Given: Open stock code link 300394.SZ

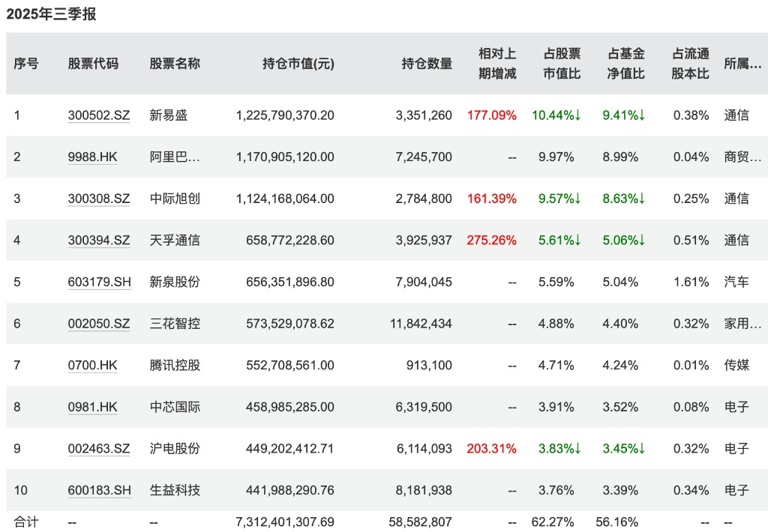Looking at the screenshot, I should coord(99,241).
